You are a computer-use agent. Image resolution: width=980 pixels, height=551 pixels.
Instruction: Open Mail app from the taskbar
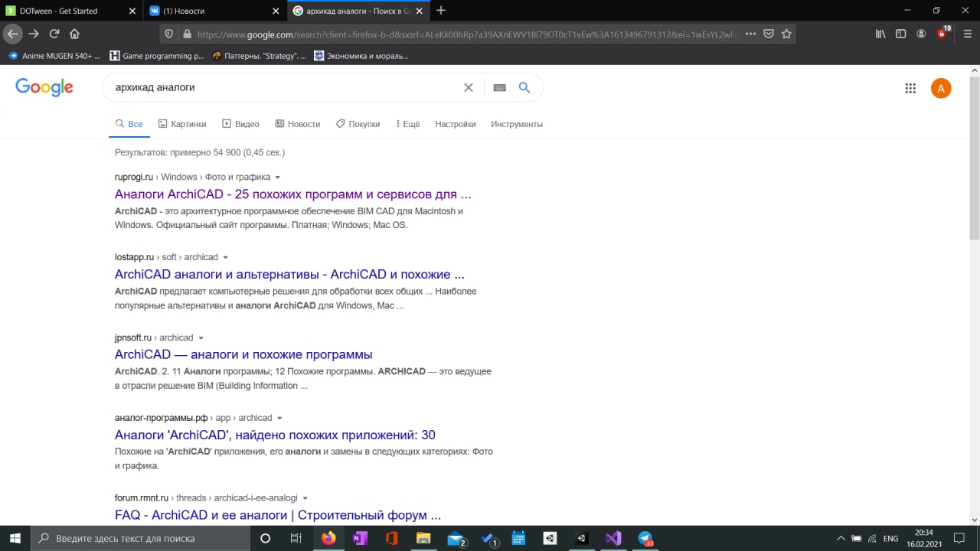click(x=456, y=538)
